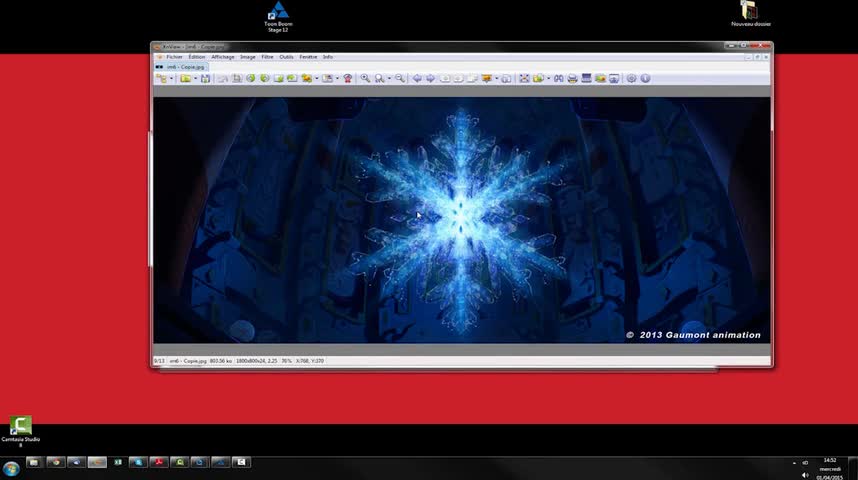Click the orange downward tag icon
The height and width of the screenshot is (480, 858).
(x=486, y=79)
